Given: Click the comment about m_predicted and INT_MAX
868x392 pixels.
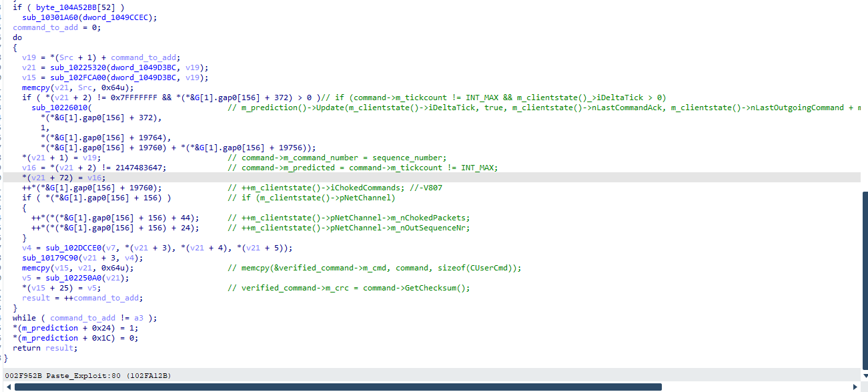Looking at the screenshot, I should point(363,168).
